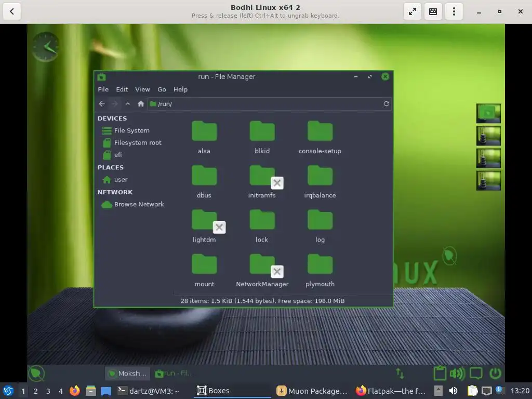
Task: Switch to the Moksh... window in the Bodhi shelf
Action: 128,374
